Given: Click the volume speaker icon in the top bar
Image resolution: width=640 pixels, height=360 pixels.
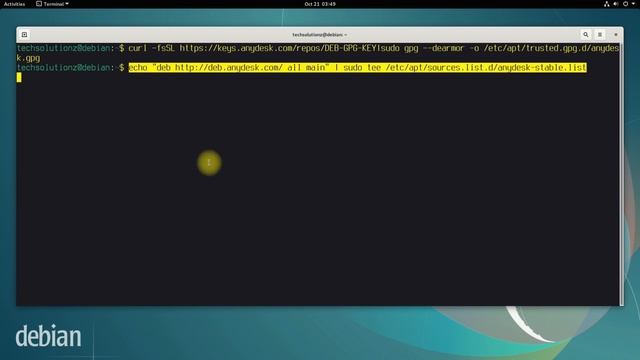Looking at the screenshot, I should tap(616, 4).
